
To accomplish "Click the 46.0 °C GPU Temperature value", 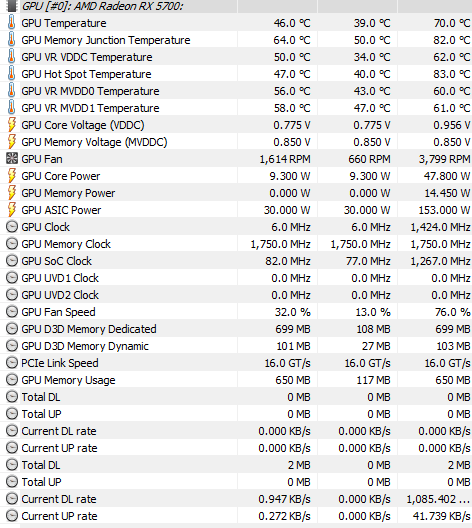I will [292, 23].
